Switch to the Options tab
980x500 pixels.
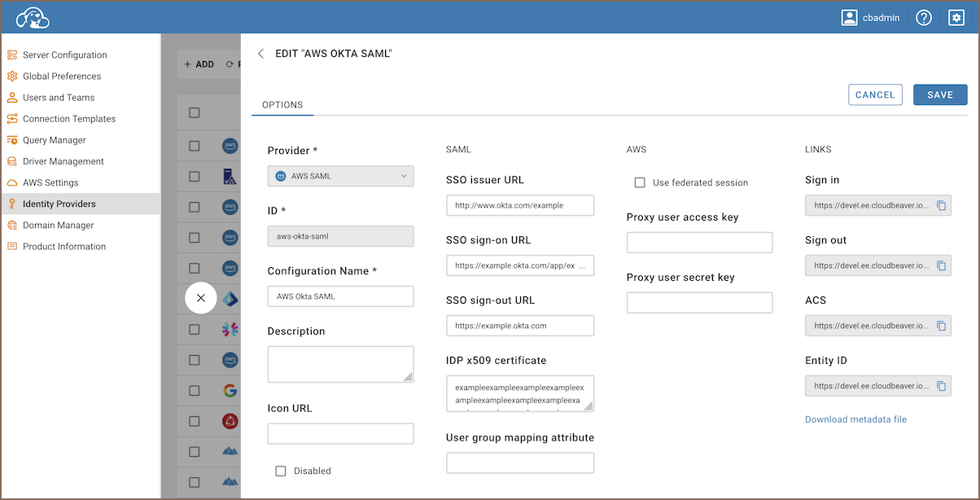point(282,105)
